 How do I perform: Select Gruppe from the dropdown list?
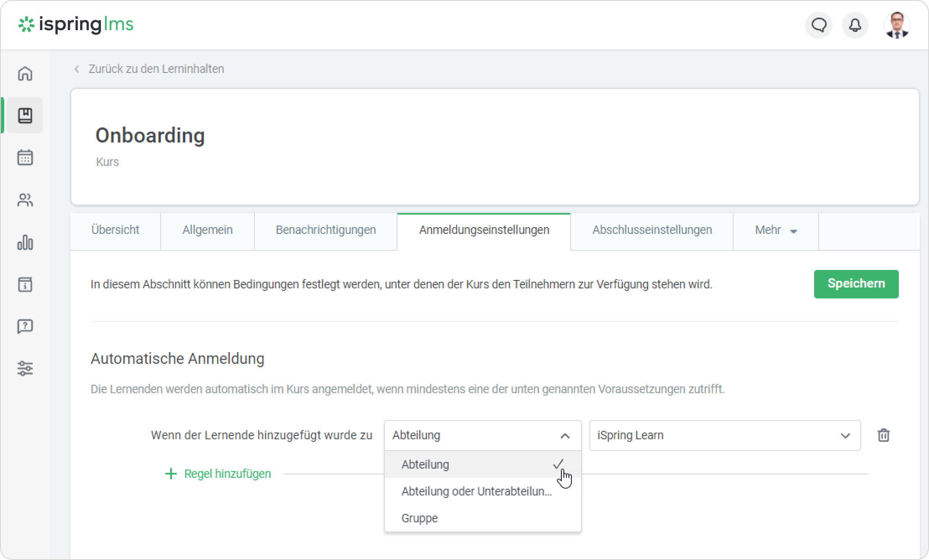point(420,518)
